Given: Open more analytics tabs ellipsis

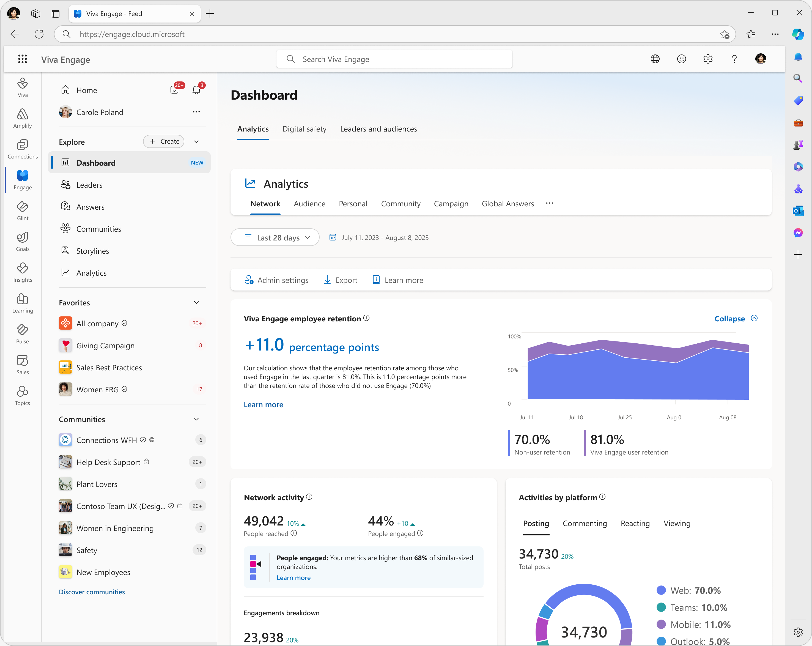Looking at the screenshot, I should point(550,203).
